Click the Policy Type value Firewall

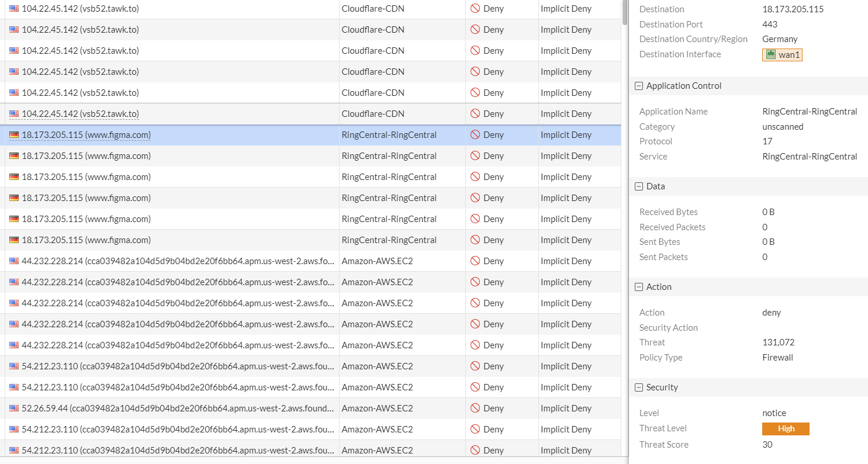778,358
